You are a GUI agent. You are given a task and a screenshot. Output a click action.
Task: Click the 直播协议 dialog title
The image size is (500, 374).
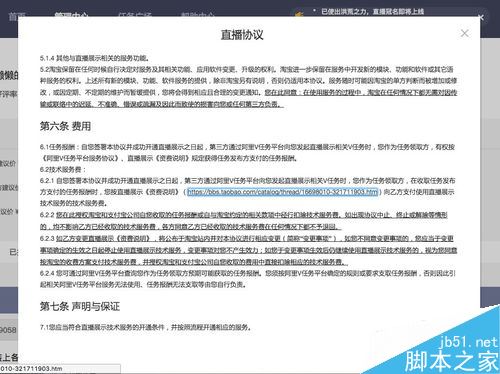point(242,35)
